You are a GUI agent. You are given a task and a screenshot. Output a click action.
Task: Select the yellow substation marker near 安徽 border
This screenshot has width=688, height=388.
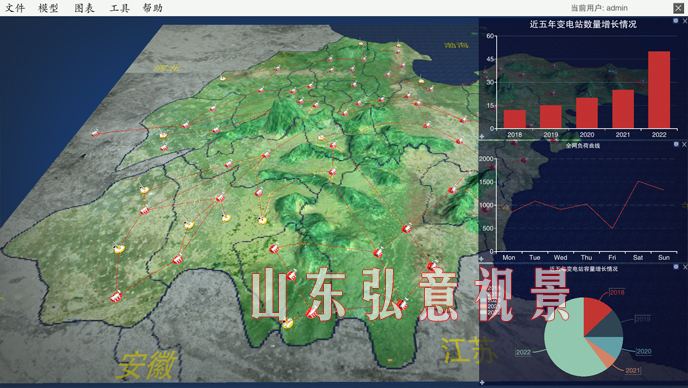click(x=287, y=323)
